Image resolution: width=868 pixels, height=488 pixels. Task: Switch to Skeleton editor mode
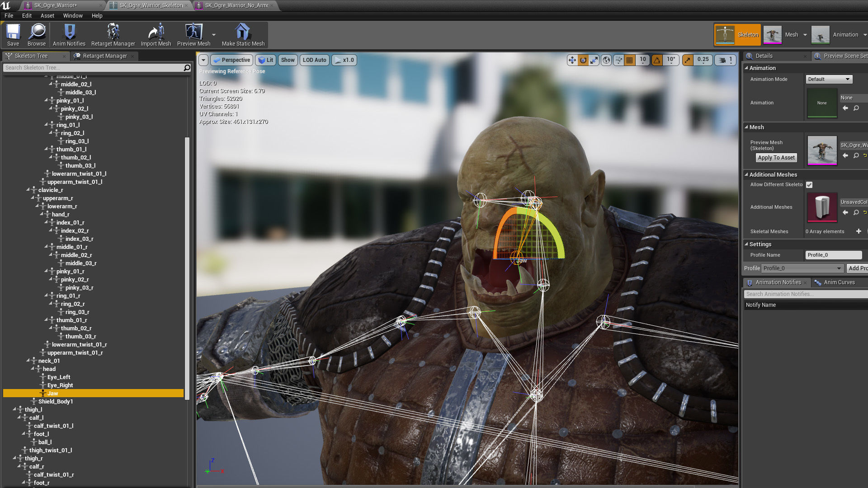[x=738, y=35]
